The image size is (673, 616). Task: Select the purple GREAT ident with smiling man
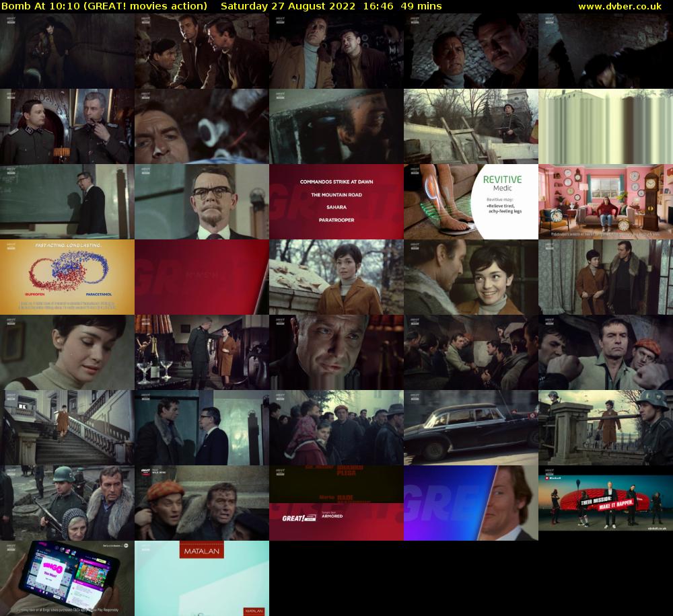pyautogui.click(x=471, y=503)
